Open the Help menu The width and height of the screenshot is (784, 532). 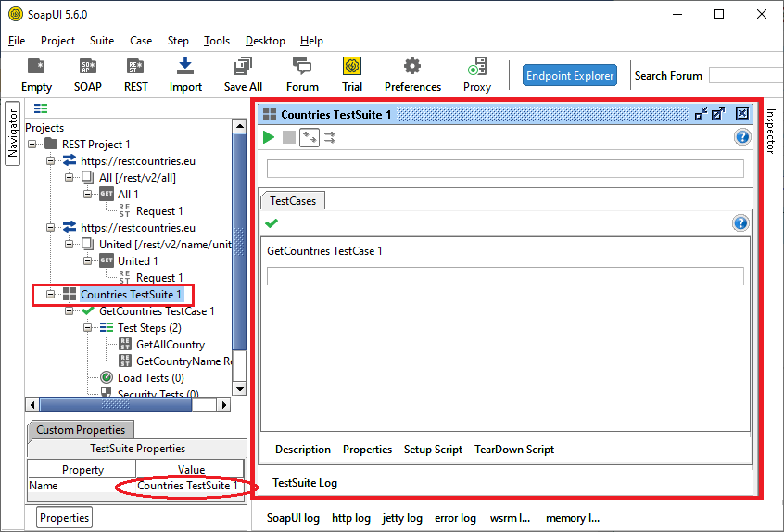point(311,41)
